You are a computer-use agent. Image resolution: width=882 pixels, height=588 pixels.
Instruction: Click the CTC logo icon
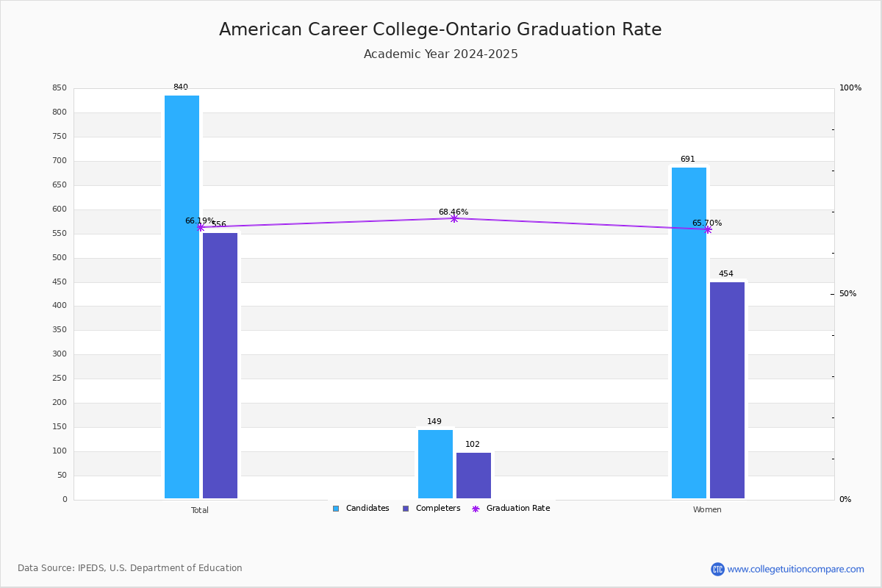coord(717,569)
